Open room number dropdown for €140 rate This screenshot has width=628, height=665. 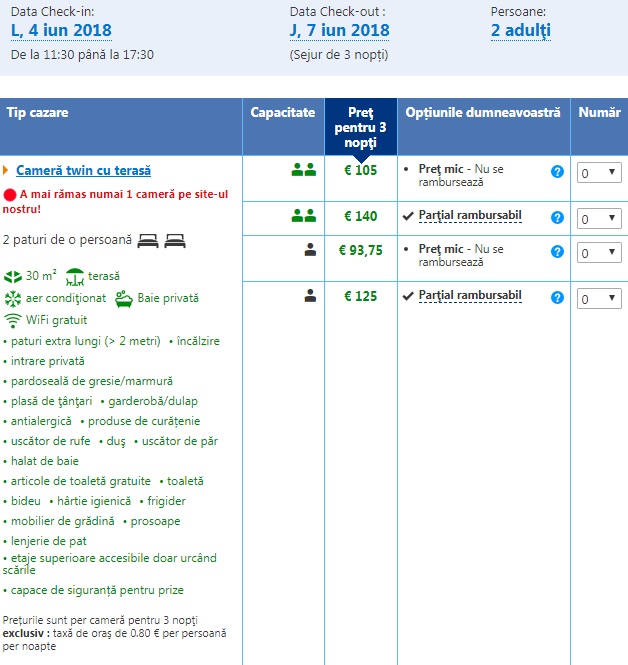pos(598,219)
